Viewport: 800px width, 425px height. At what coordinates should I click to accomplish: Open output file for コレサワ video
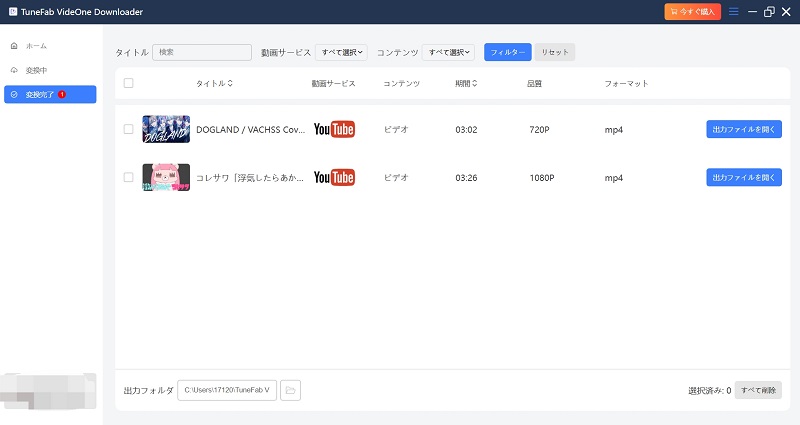click(744, 178)
